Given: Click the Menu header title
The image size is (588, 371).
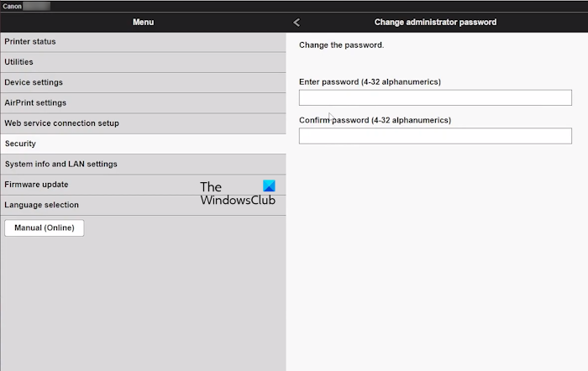Looking at the screenshot, I should click(x=143, y=23).
